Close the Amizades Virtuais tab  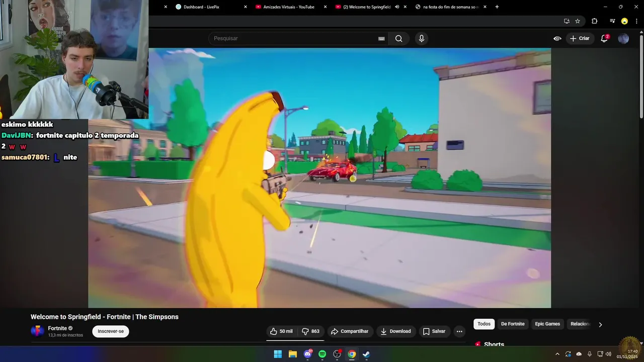click(325, 7)
